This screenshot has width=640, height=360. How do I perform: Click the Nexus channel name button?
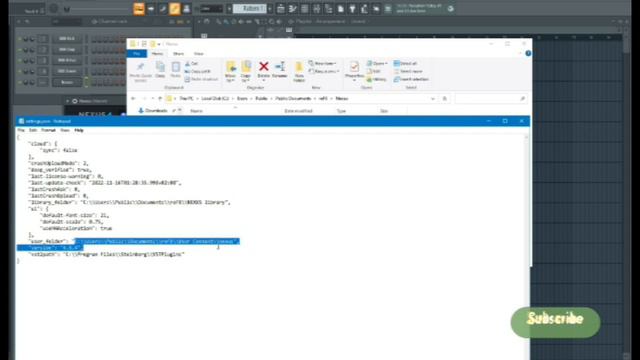click(x=67, y=82)
